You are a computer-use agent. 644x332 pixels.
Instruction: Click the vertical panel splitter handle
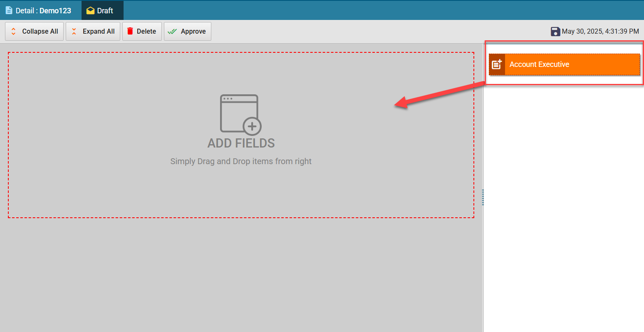[x=483, y=197]
